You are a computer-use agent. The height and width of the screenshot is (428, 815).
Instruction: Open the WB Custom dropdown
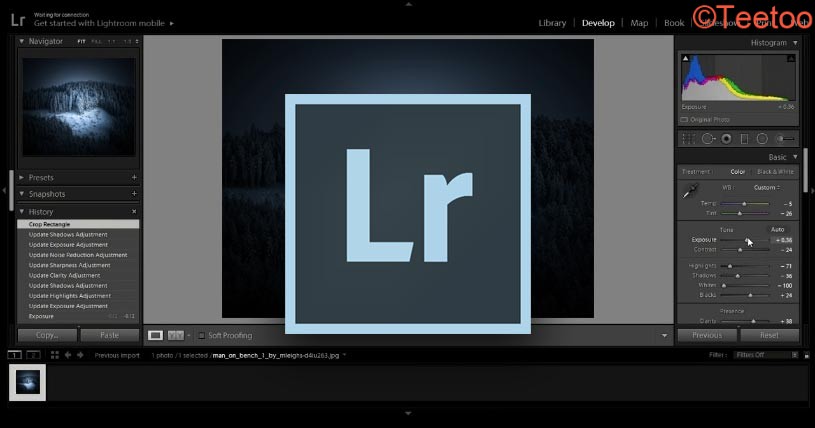coord(767,187)
